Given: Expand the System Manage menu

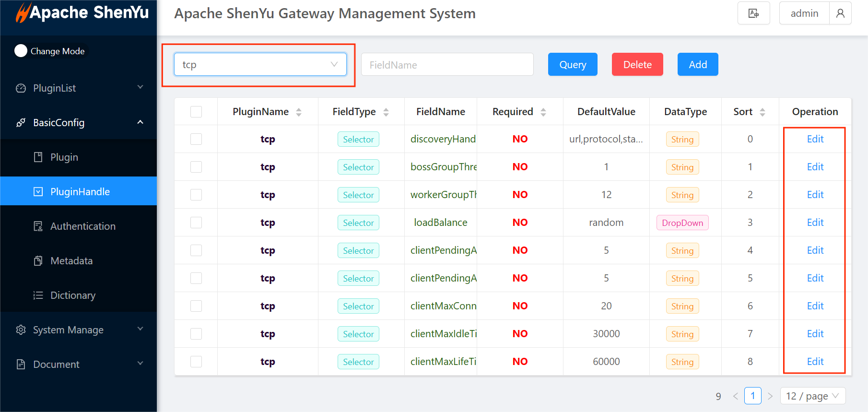Looking at the screenshot, I should click(x=79, y=330).
